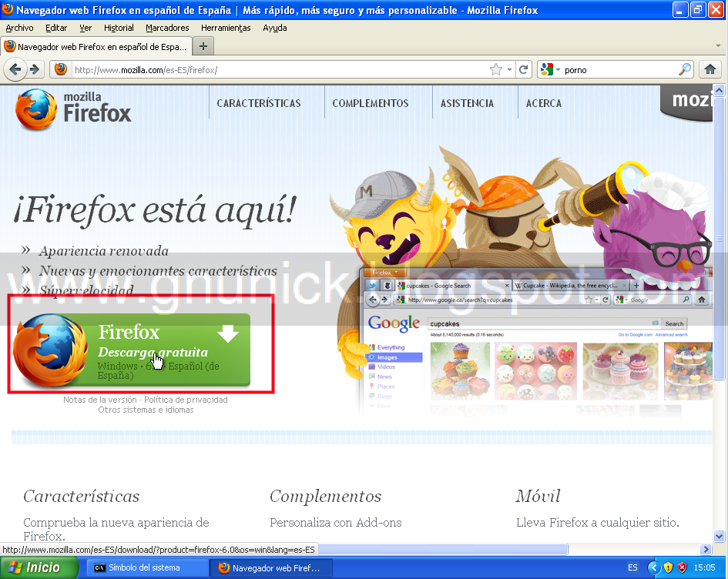Image resolution: width=728 pixels, height=579 pixels.
Task: Open the Editar menu
Action: point(56,28)
